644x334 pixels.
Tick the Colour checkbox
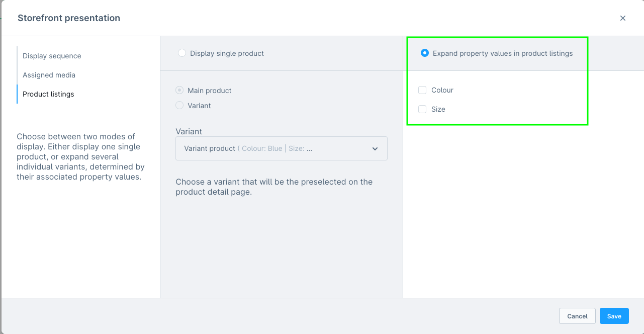tap(422, 90)
